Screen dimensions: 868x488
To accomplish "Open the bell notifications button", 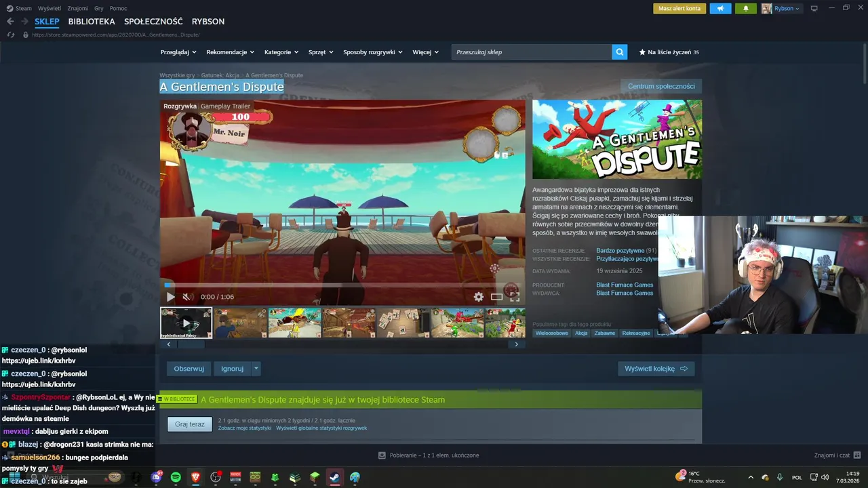I will tap(746, 8).
